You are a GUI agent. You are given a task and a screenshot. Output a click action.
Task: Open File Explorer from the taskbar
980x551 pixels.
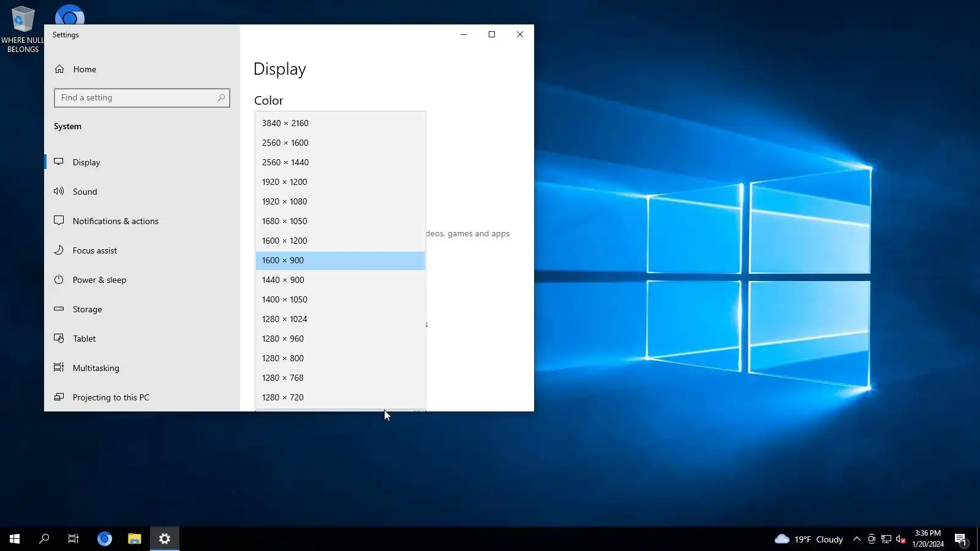[x=135, y=539]
